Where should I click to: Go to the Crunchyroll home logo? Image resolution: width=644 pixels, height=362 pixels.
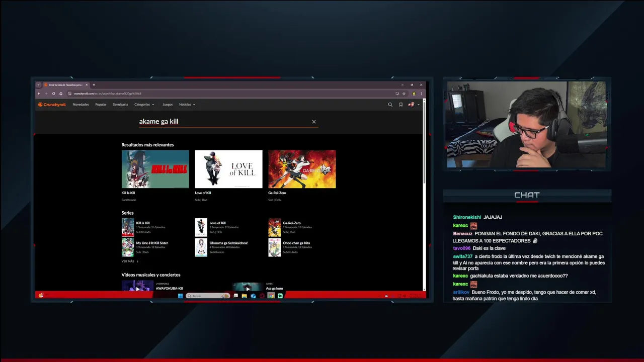[52, 105]
